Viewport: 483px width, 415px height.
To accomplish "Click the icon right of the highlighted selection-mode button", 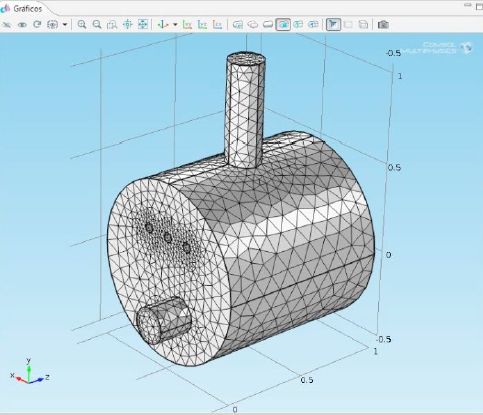I will click(298, 25).
